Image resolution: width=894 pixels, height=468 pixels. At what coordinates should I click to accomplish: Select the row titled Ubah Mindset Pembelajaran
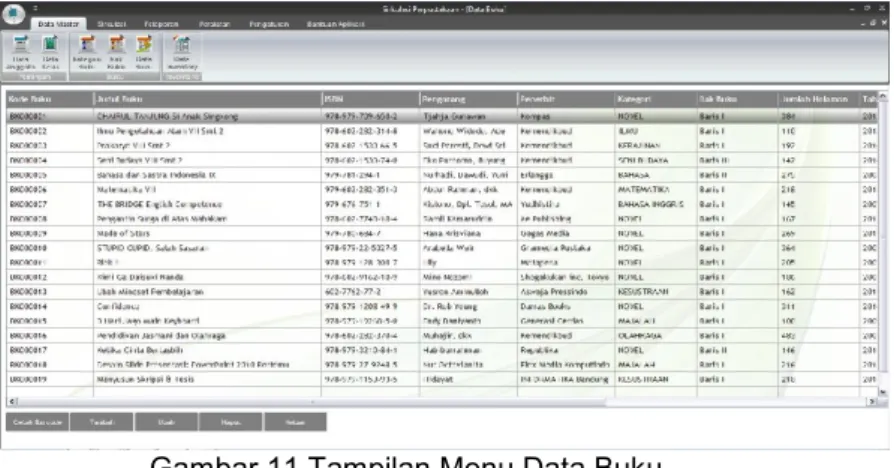pyautogui.click(x=442, y=292)
